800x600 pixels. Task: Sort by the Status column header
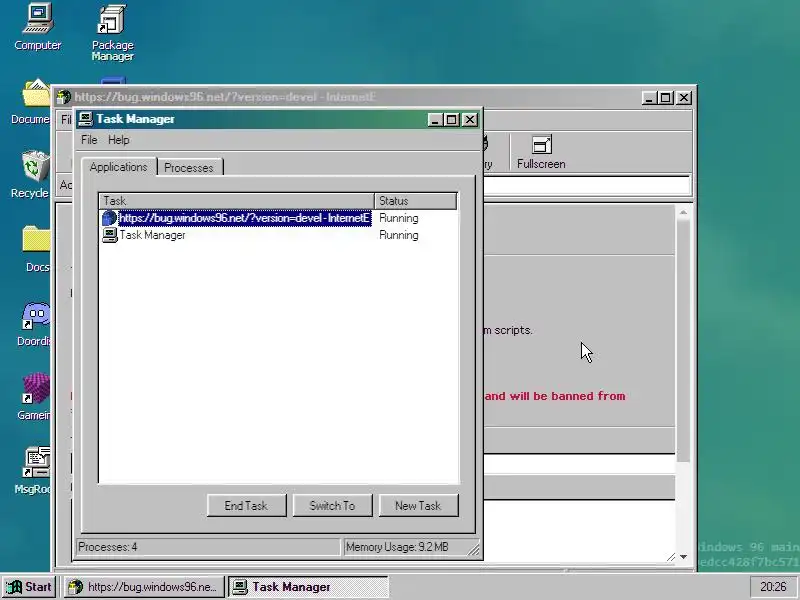click(415, 201)
